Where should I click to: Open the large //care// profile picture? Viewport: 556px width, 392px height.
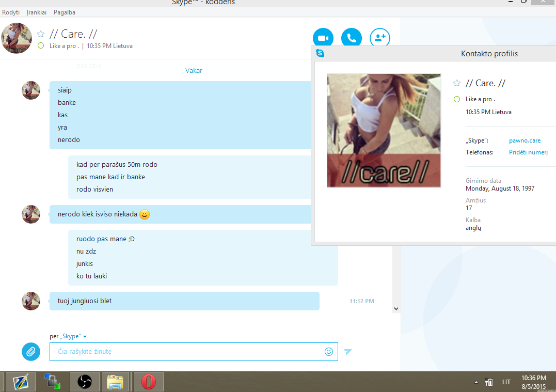(x=384, y=131)
